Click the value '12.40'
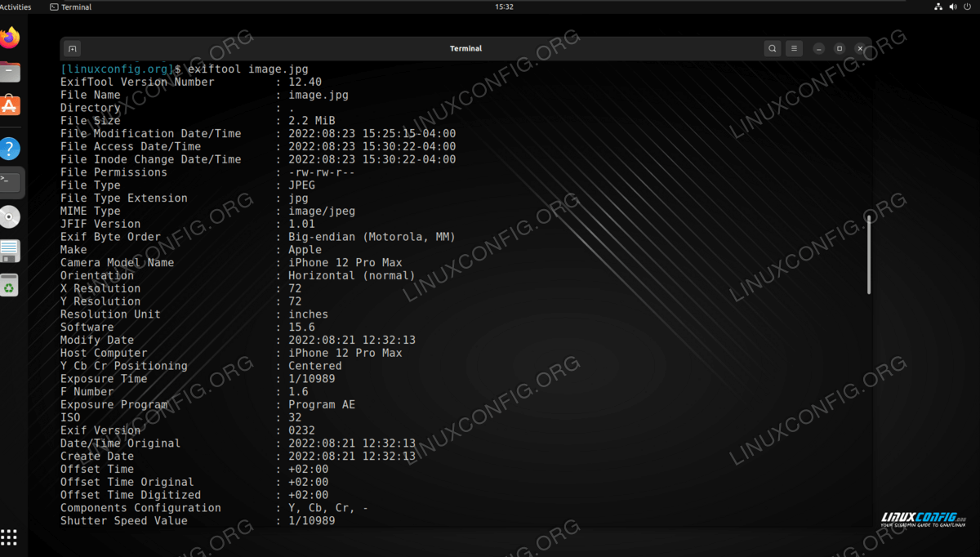 [x=305, y=82]
